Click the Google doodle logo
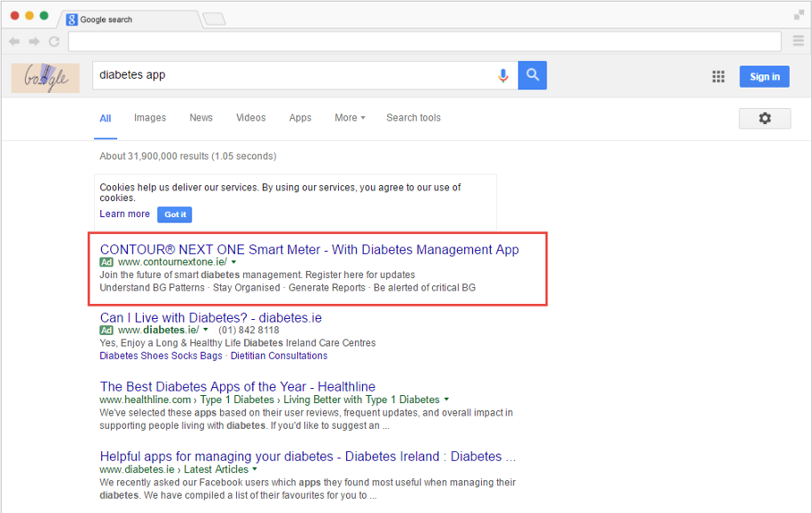 coord(46,78)
